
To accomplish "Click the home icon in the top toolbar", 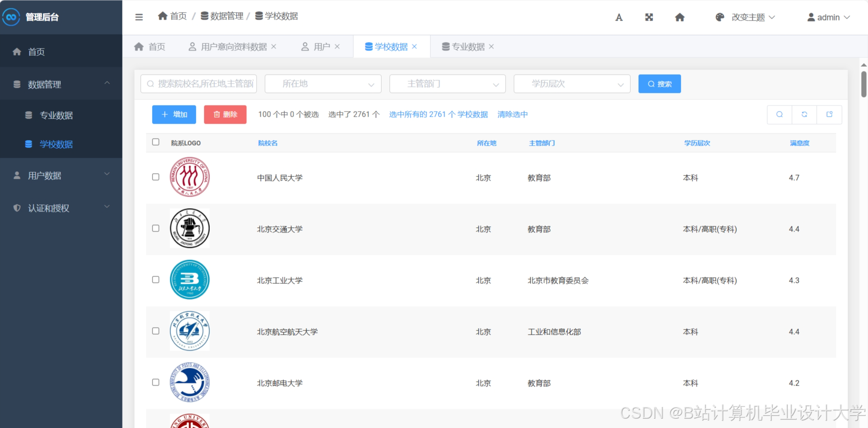I will tap(680, 17).
